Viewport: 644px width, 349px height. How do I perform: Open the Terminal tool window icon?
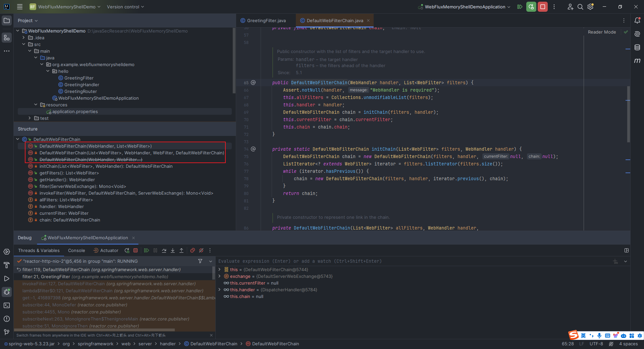pyautogui.click(x=7, y=305)
